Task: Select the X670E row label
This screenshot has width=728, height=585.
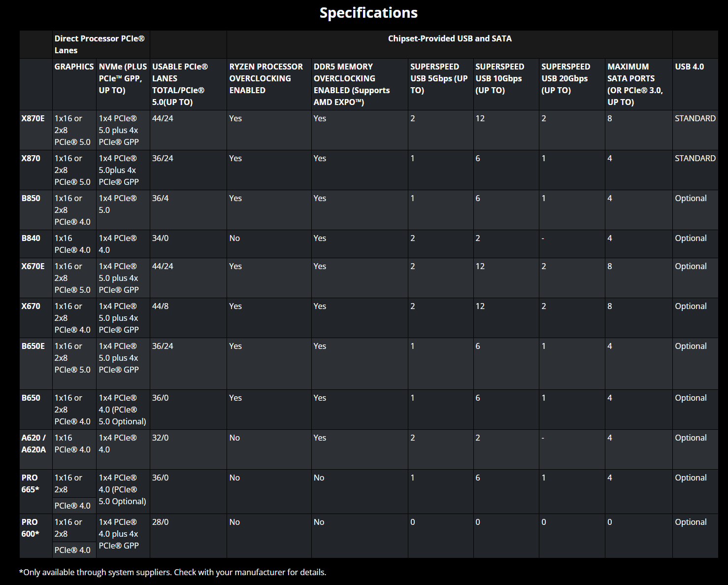Action: tap(33, 266)
